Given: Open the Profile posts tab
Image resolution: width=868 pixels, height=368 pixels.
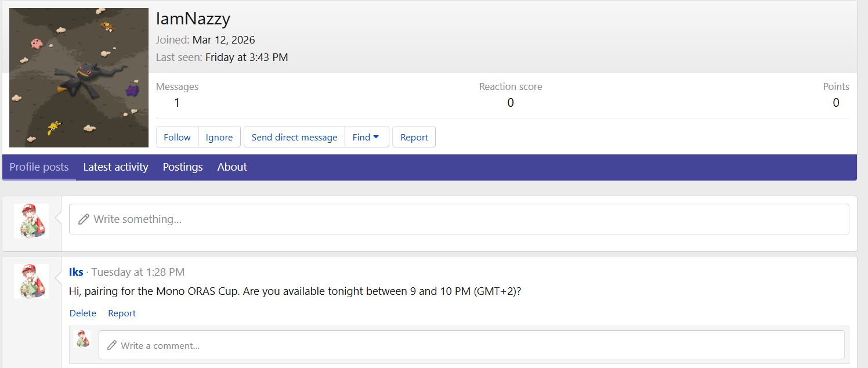Looking at the screenshot, I should click(39, 167).
